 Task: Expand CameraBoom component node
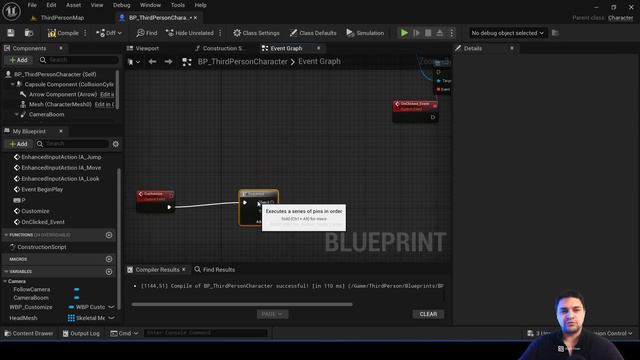(17, 114)
